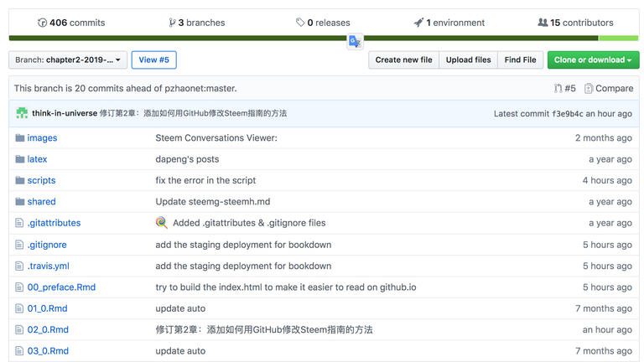Open 'try to build the index.html' commit message

(x=286, y=287)
